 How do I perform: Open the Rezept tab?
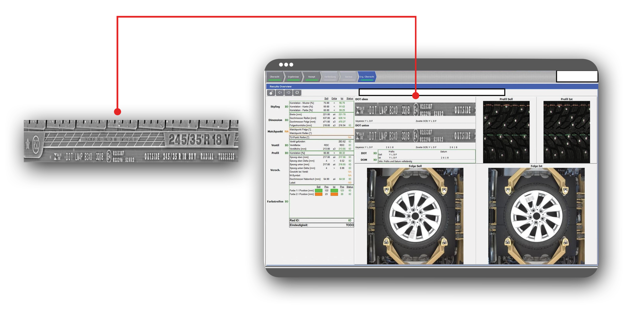click(x=311, y=77)
